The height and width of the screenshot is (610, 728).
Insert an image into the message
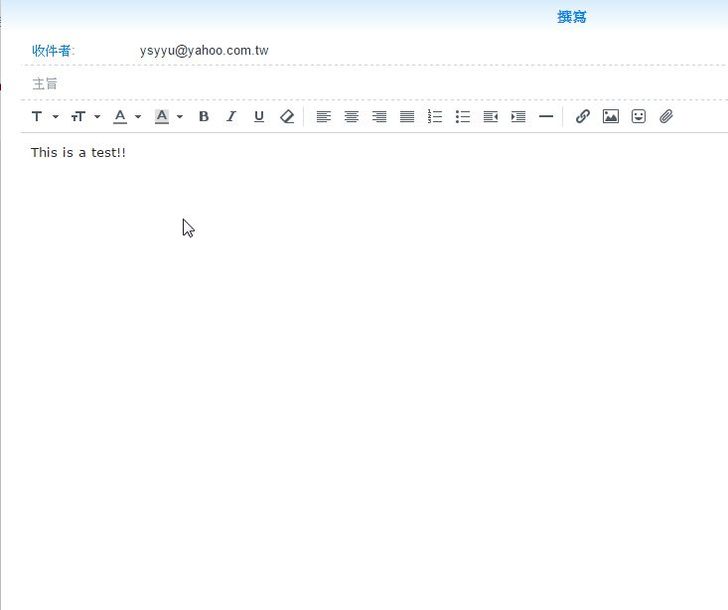(611, 116)
